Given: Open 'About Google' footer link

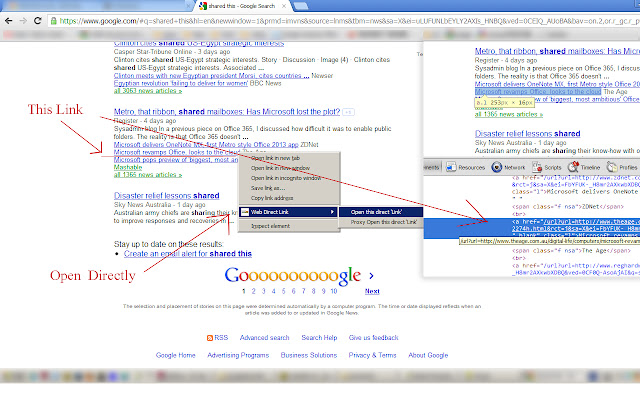Looking at the screenshot, I should click(x=428, y=356).
